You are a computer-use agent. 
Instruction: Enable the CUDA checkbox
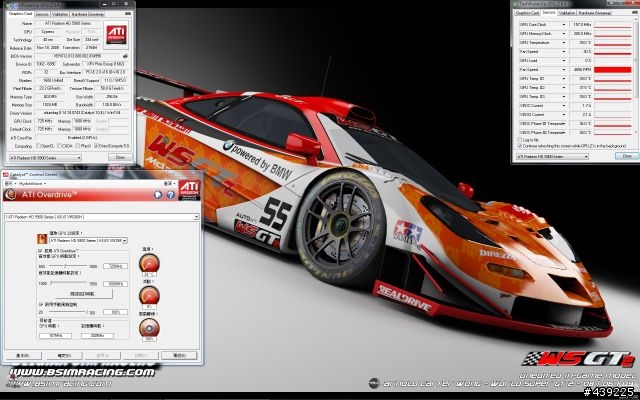pyautogui.click(x=59, y=146)
